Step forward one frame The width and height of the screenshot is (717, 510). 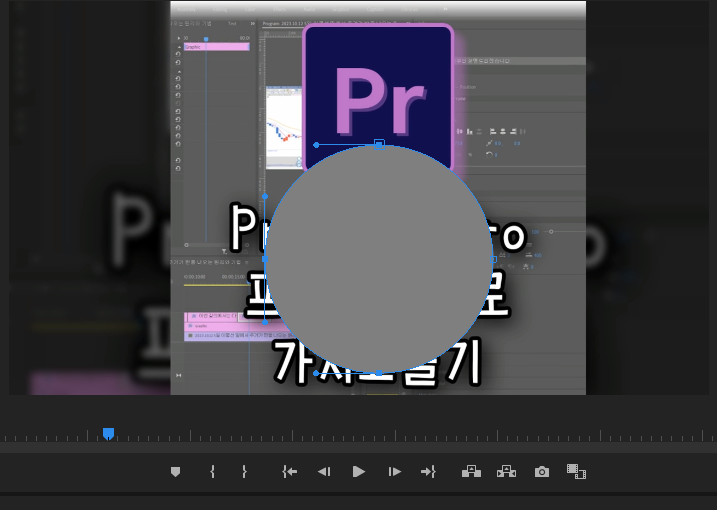click(394, 472)
